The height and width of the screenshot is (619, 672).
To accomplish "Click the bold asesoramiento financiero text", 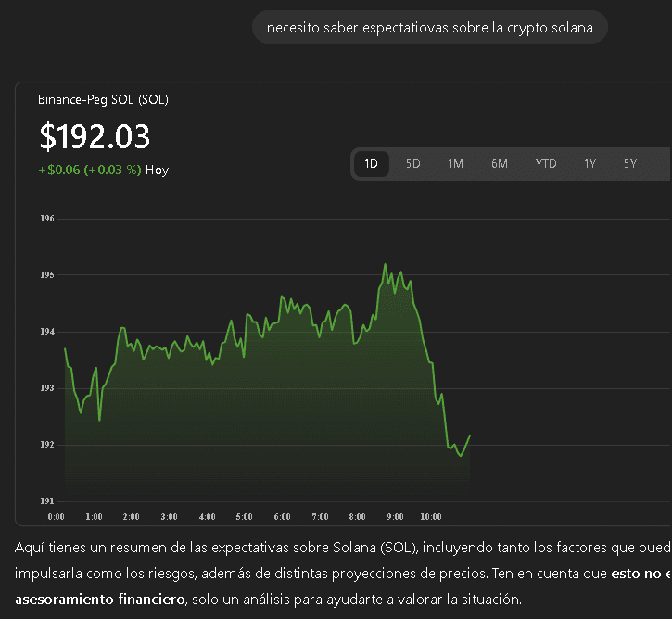I will 100,598.
